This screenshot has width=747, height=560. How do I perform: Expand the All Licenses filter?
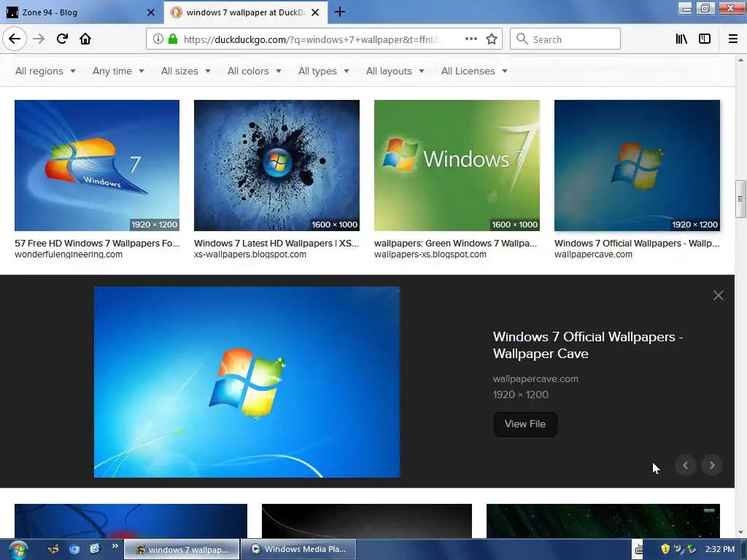tap(474, 71)
